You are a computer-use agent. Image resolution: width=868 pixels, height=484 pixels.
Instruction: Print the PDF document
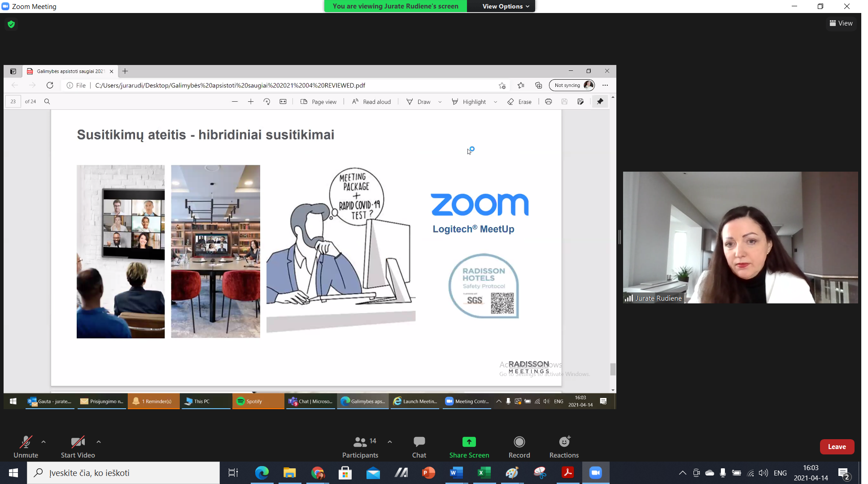[x=549, y=102]
